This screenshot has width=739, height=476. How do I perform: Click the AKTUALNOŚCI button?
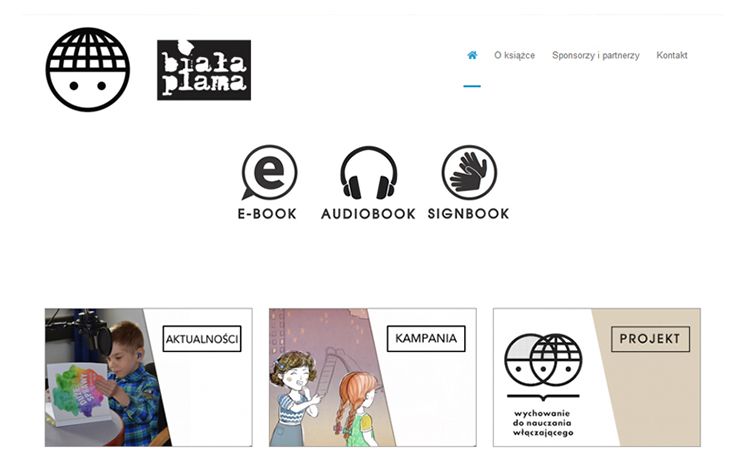[202, 338]
